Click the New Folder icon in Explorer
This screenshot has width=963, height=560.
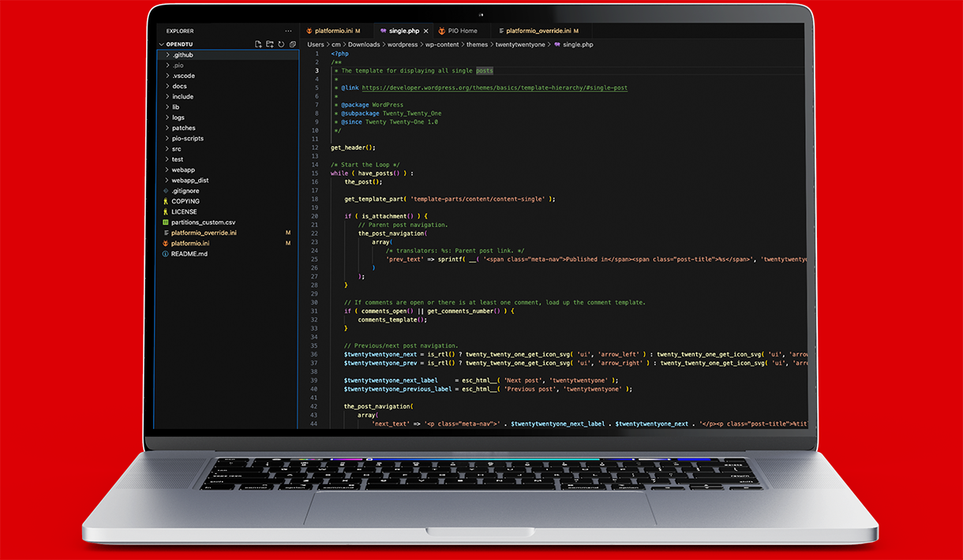[x=269, y=44]
